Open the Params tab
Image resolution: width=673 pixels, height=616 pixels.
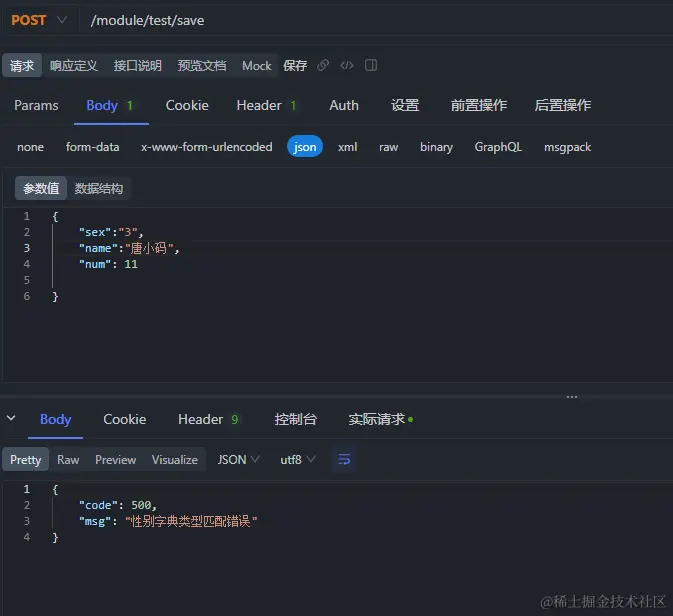[36, 105]
